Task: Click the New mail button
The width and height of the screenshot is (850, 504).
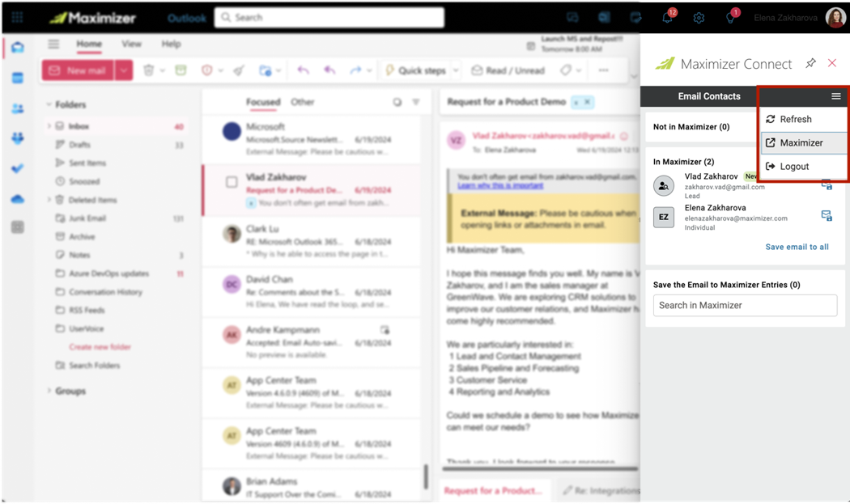Action: coord(78,70)
